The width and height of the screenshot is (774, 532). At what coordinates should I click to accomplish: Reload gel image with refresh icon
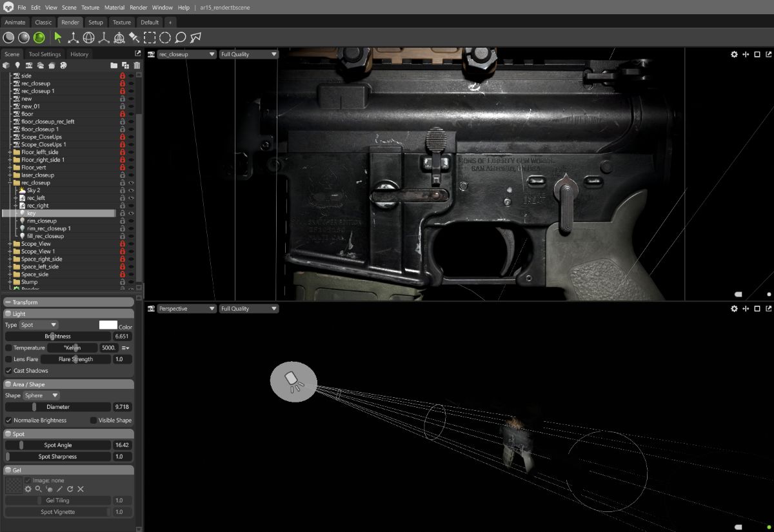70,489
